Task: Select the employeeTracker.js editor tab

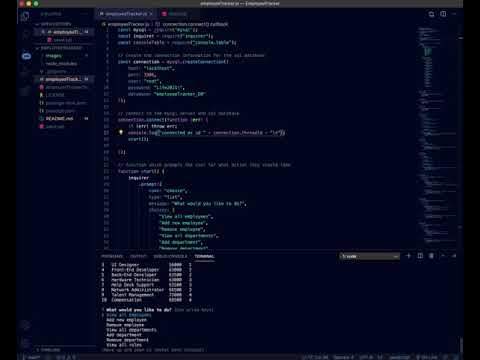Action: pyautogui.click(x=126, y=14)
